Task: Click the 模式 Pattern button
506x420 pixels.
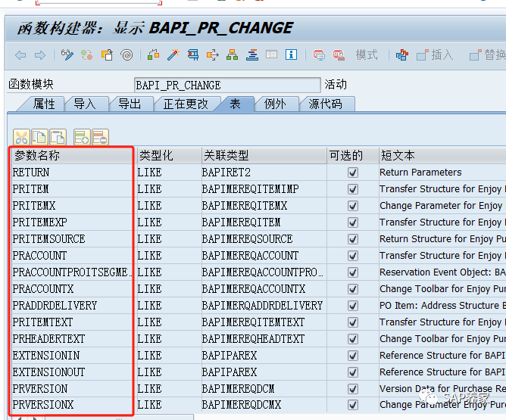Action: pyautogui.click(x=367, y=54)
